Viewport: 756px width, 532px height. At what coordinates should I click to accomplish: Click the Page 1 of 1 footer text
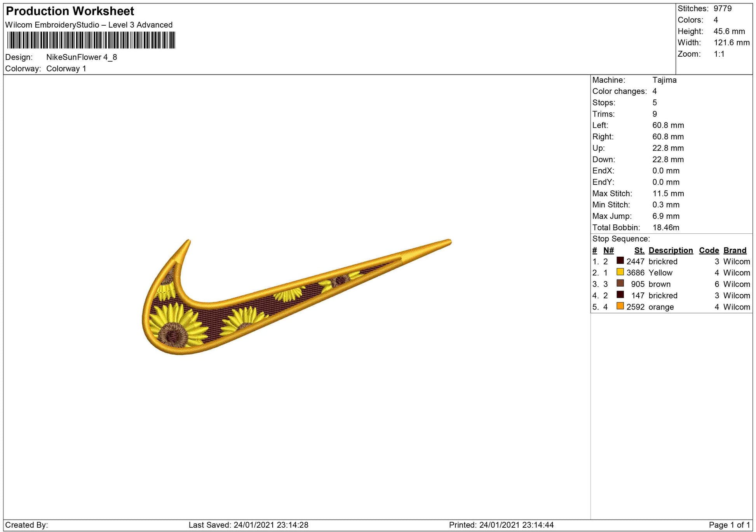pos(729,525)
